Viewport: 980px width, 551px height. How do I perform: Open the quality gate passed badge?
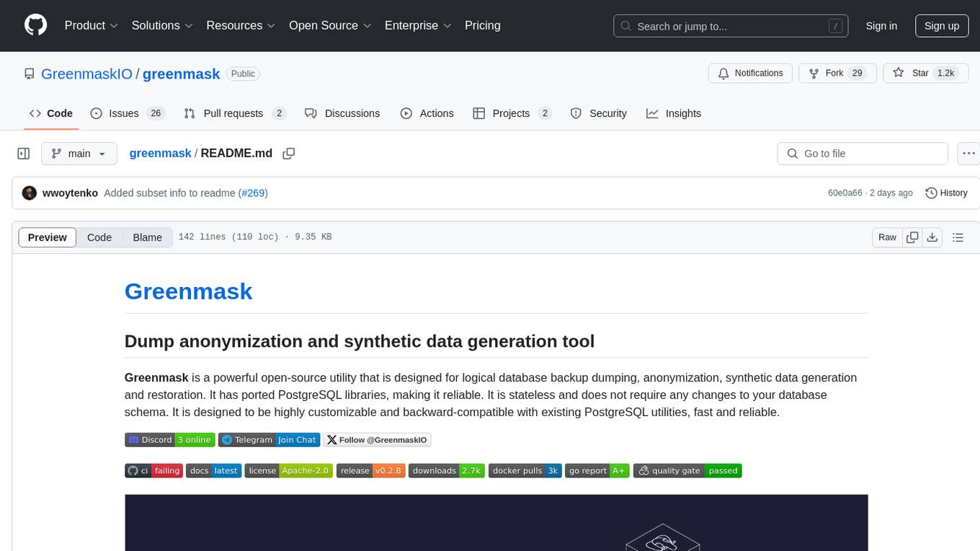[687, 471]
